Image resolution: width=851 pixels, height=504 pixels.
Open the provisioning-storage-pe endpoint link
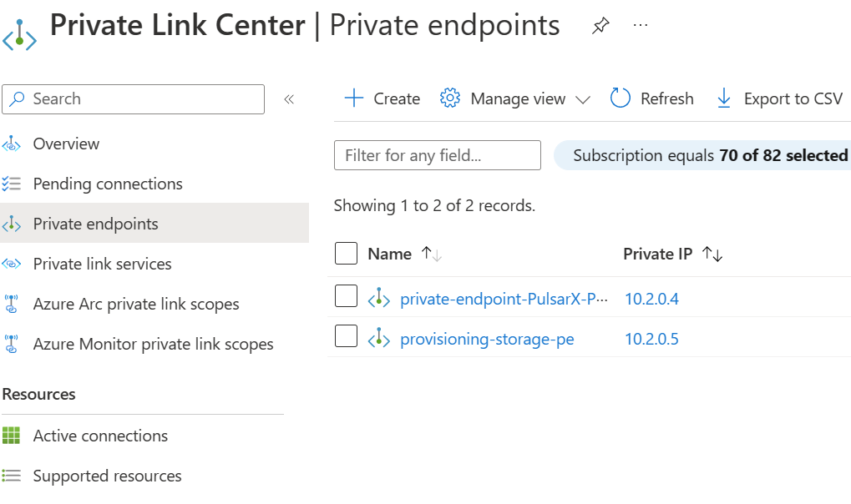click(x=487, y=339)
